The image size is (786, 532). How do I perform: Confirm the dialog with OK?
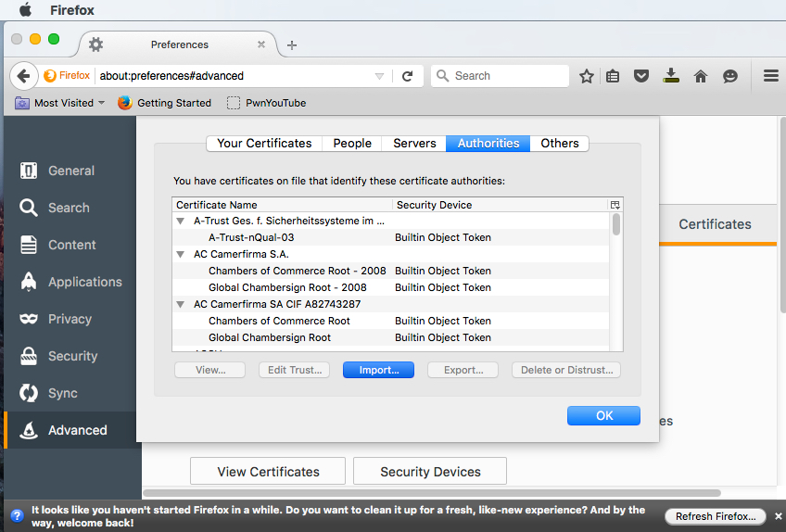click(x=603, y=415)
